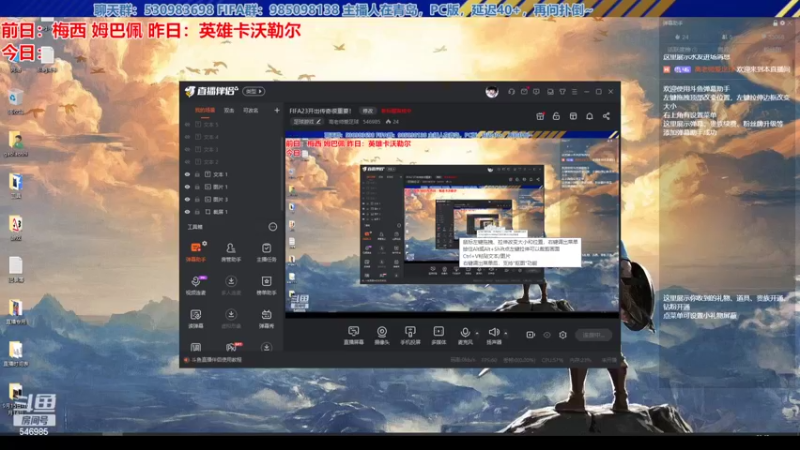Toggle lock on 文本 1 layer
The height and width of the screenshot is (450, 800).
(197, 174)
